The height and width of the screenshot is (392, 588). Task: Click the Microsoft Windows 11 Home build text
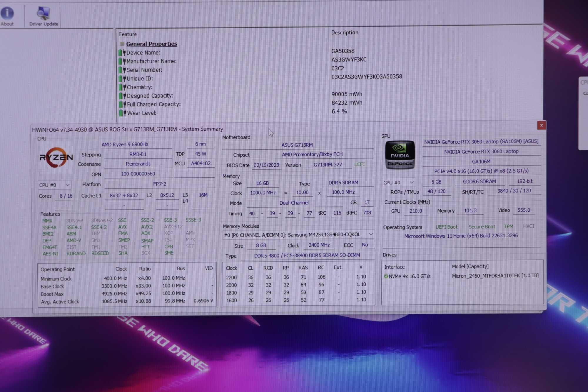(461, 236)
